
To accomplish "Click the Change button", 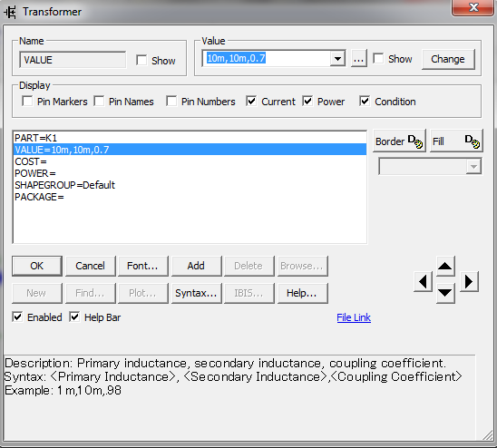I will click(448, 59).
